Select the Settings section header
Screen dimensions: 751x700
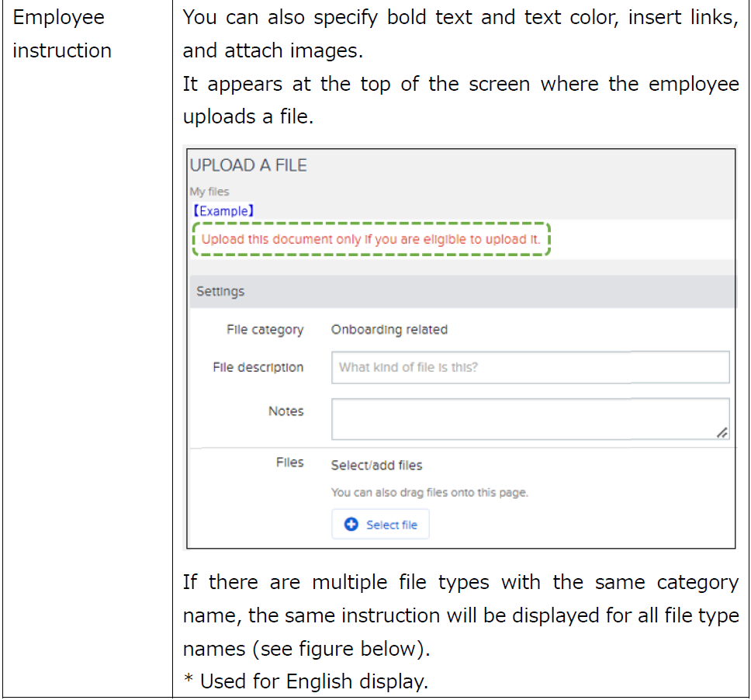point(220,292)
